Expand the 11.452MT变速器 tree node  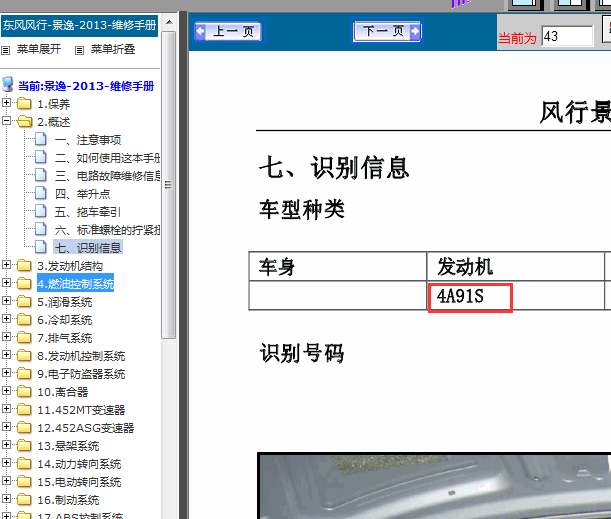(x=6, y=408)
